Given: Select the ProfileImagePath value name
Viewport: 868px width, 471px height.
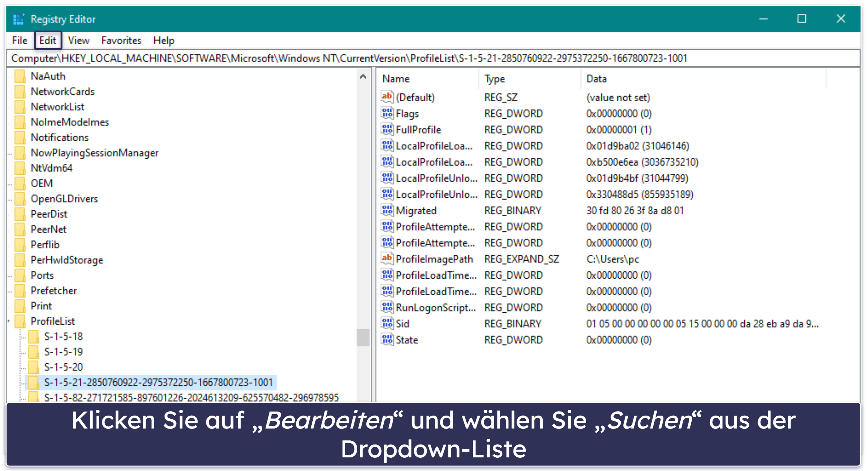Looking at the screenshot, I should pos(434,259).
